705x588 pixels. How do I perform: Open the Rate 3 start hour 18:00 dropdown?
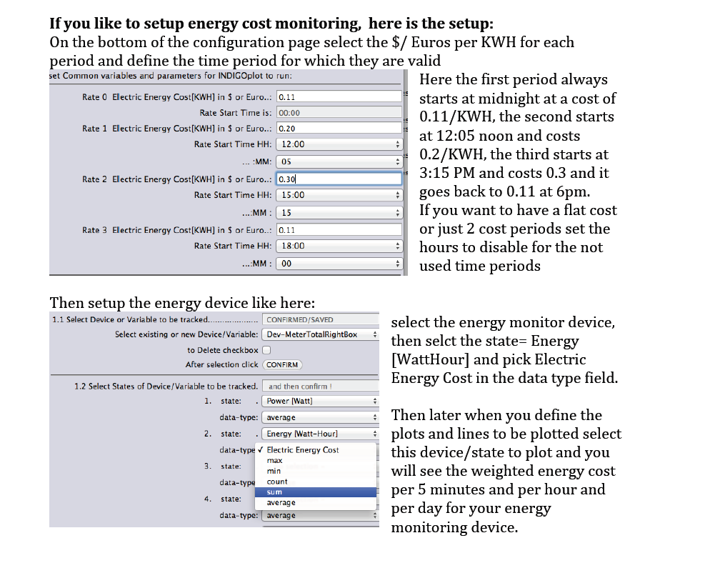[339, 246]
